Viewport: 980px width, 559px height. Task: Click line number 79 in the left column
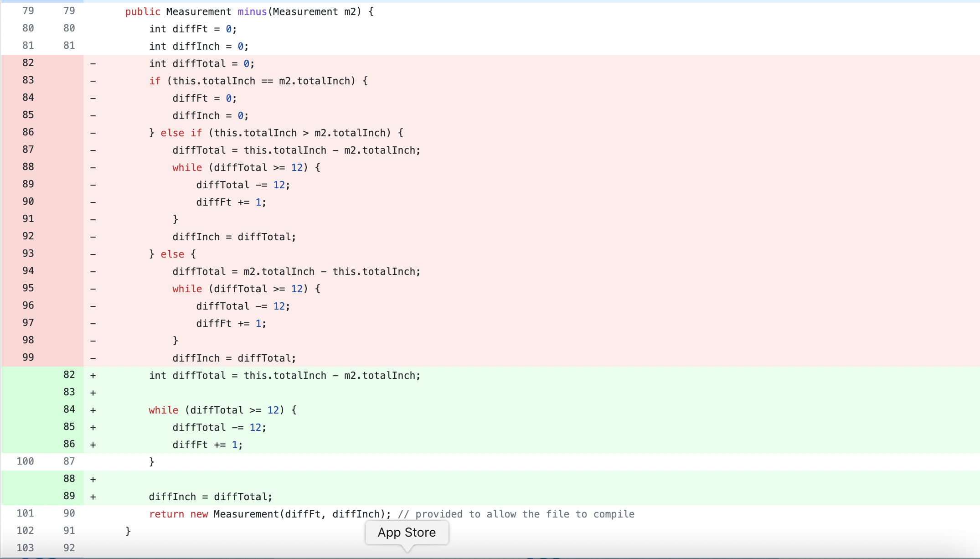28,11
